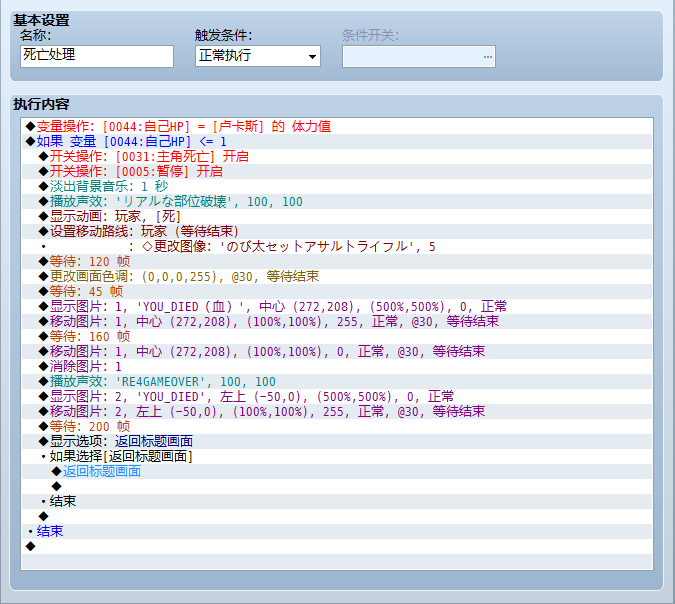Select the 开关操作 [0005:暂停] 开启 line
This screenshot has width=675, height=604.
(x=337, y=171)
